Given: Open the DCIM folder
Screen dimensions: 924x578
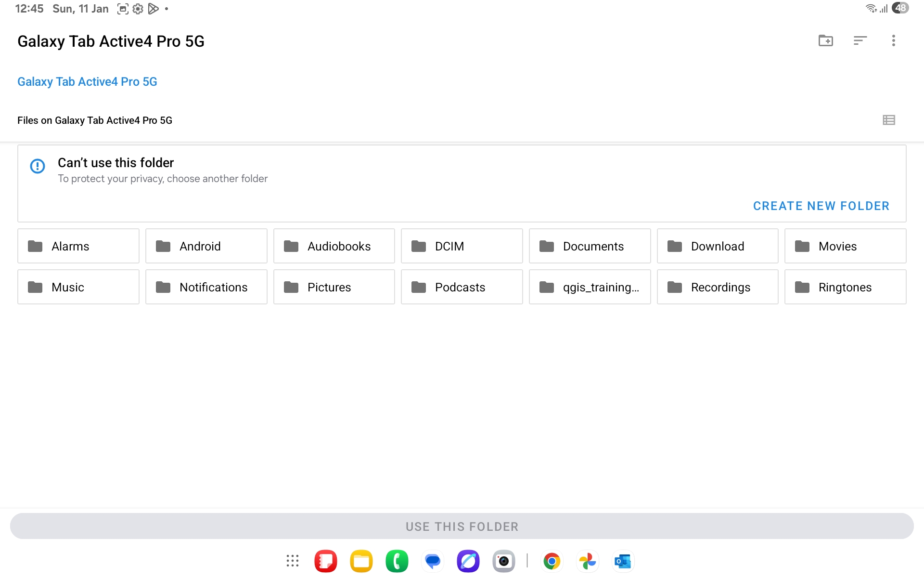Looking at the screenshot, I should 462,246.
